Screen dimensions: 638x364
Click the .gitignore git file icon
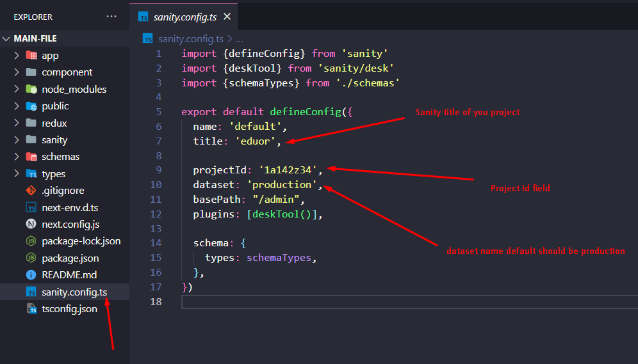pyautogui.click(x=31, y=191)
